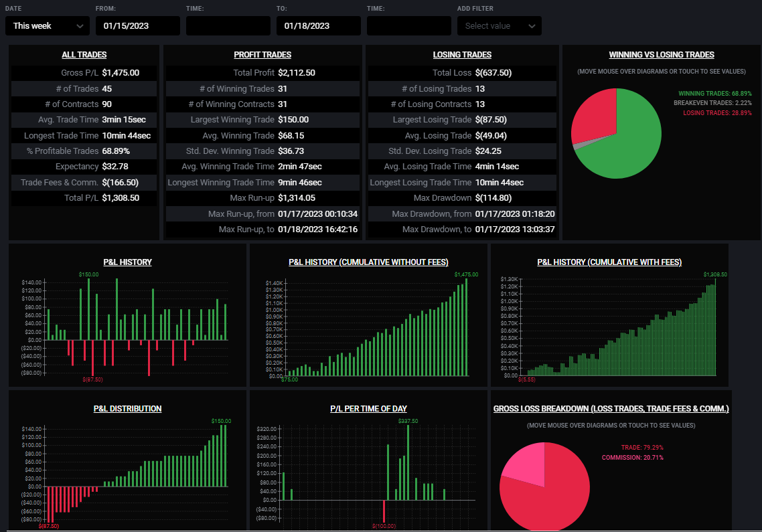Click the LOSING TRADES heading

pos(462,55)
